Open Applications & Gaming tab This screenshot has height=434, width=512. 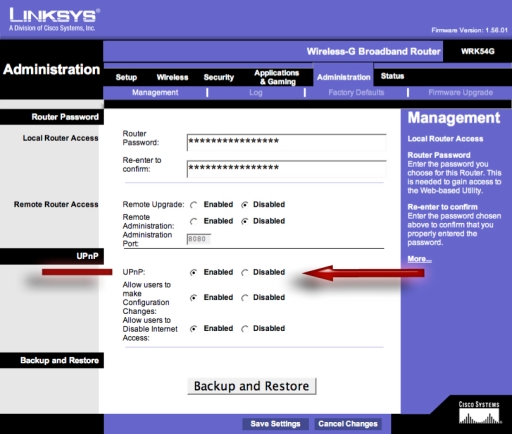click(277, 77)
